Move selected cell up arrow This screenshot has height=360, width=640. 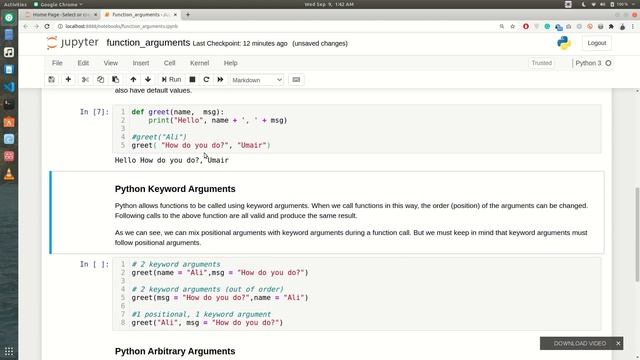(x=133, y=80)
